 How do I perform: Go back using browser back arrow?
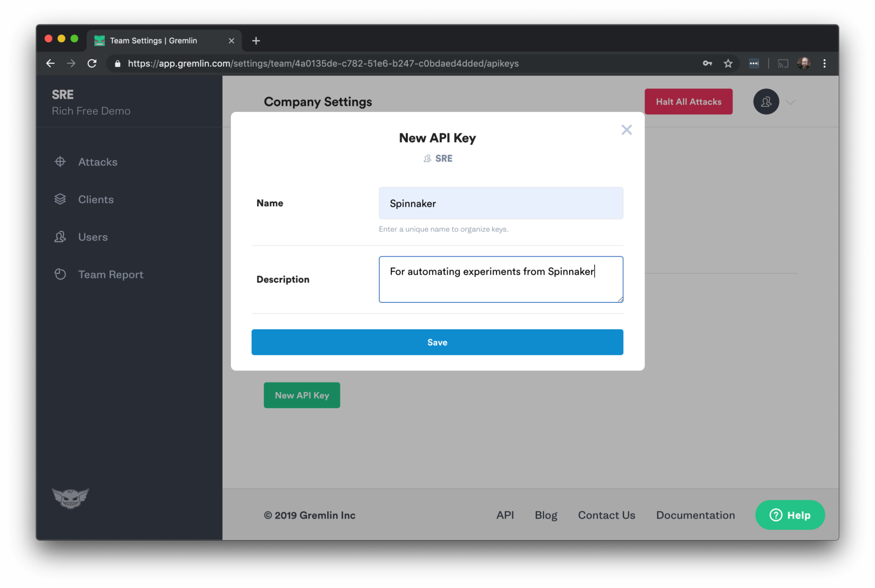tap(50, 63)
